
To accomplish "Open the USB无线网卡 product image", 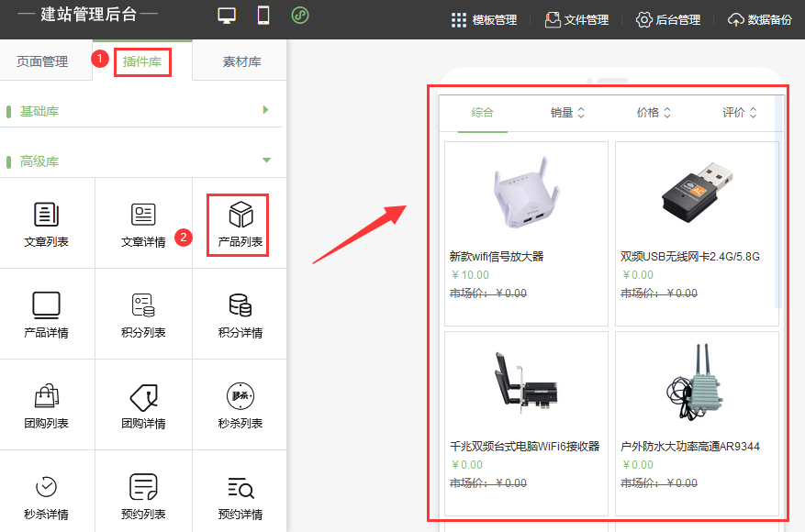I will click(x=697, y=192).
